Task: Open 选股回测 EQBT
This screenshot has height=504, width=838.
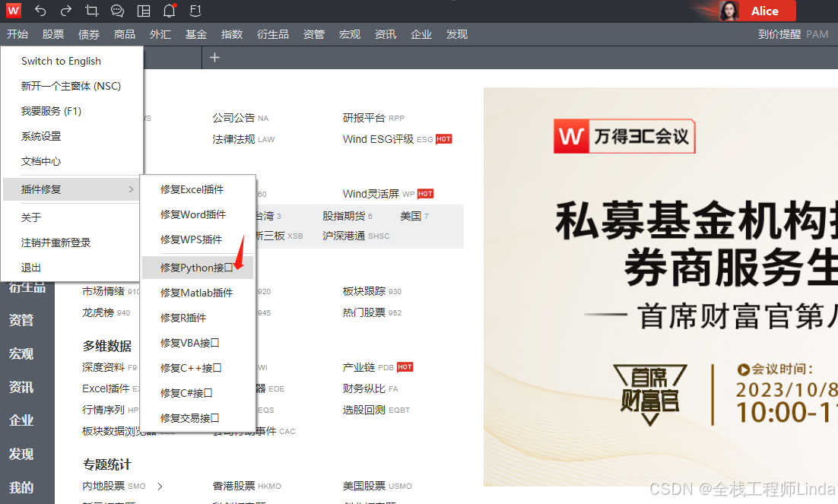Action: pos(376,410)
